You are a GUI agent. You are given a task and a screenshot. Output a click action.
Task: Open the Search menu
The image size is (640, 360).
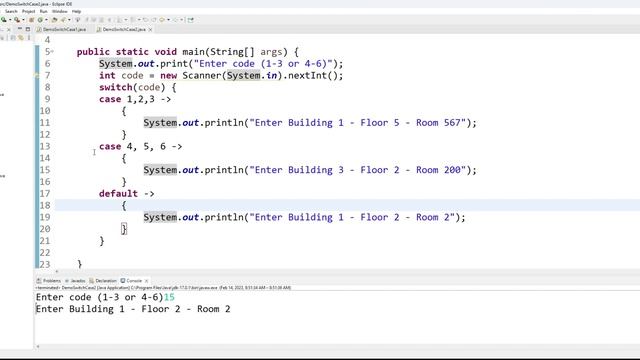[11, 11]
